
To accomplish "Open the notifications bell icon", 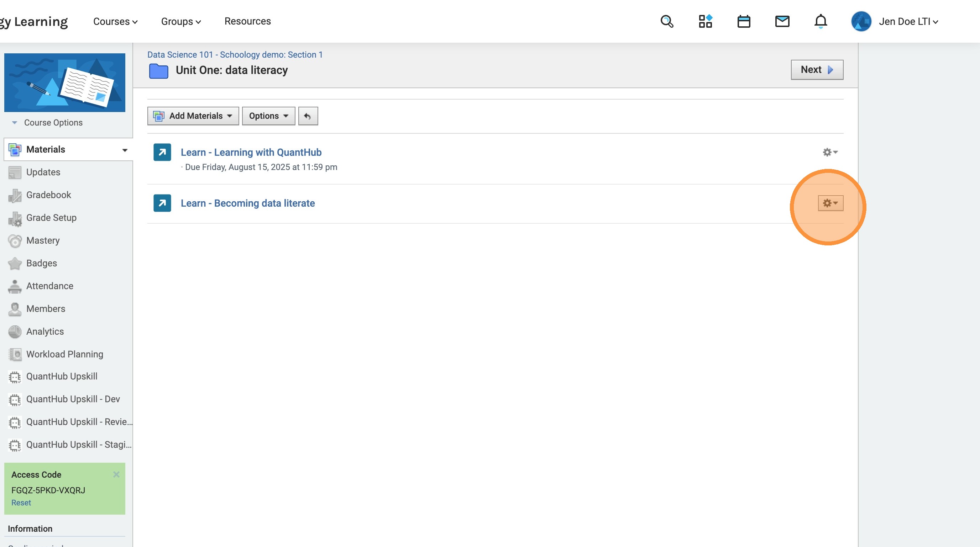I will pos(820,21).
